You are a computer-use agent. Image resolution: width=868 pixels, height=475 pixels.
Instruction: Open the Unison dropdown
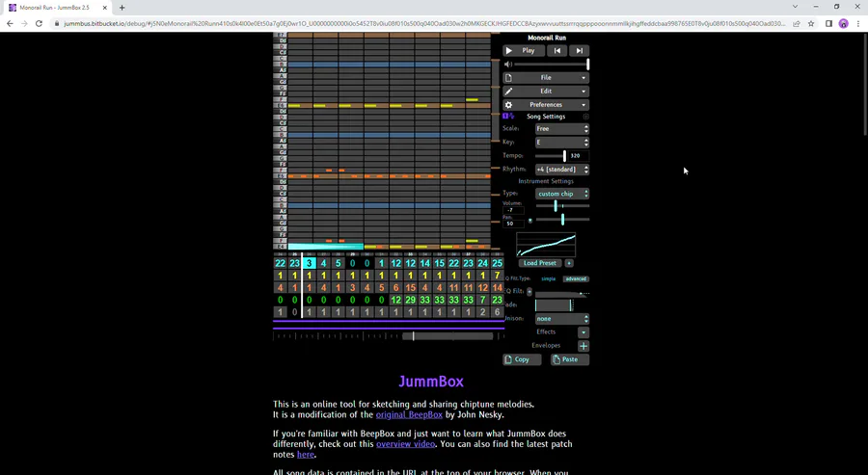tap(562, 319)
